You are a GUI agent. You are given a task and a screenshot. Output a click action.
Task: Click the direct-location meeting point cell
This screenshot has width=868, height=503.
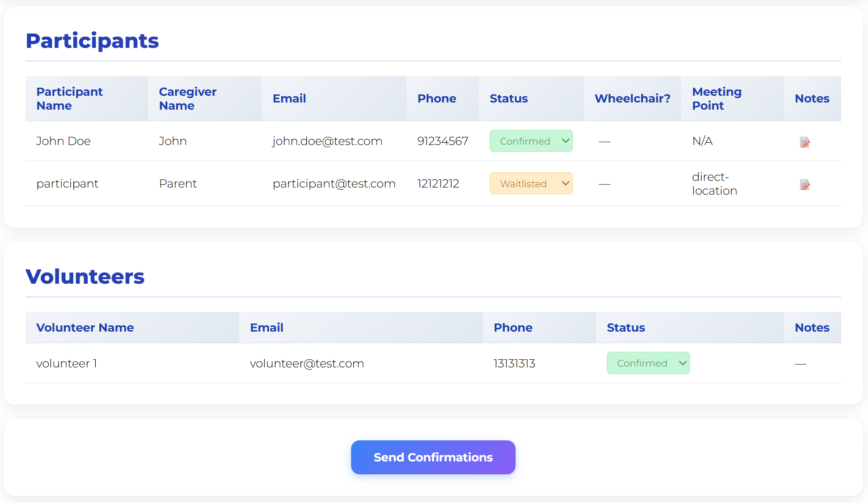(714, 183)
